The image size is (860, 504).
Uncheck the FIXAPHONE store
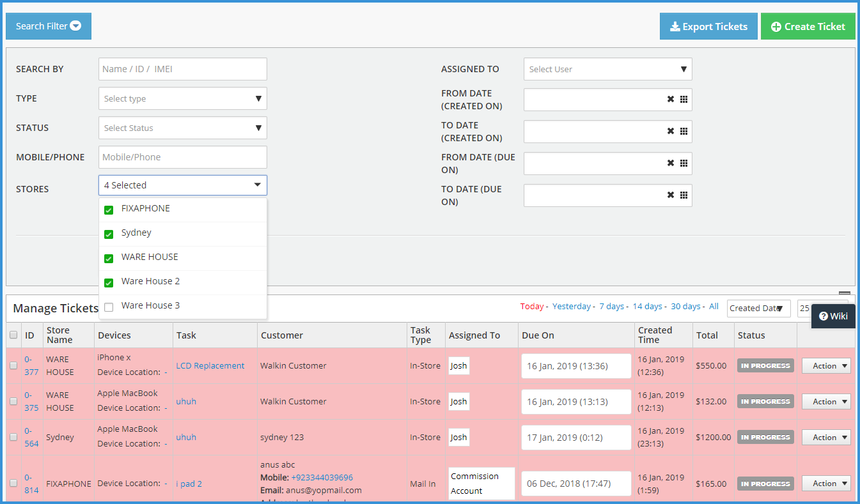(109, 210)
